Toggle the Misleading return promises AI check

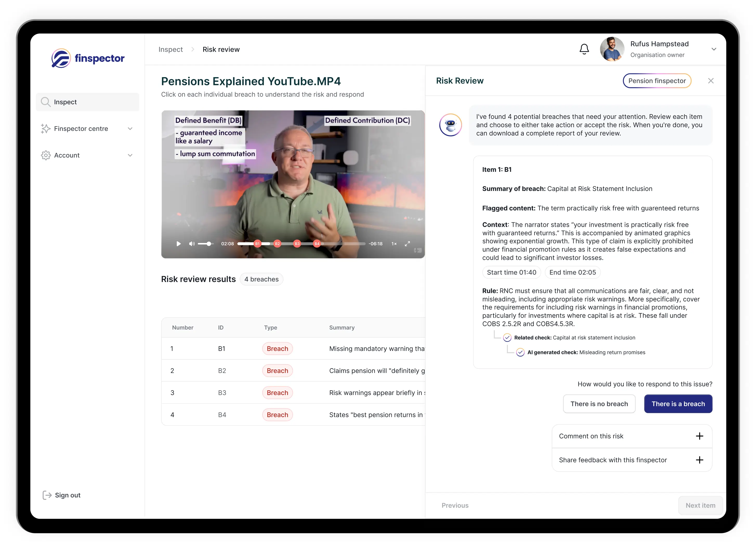(520, 352)
